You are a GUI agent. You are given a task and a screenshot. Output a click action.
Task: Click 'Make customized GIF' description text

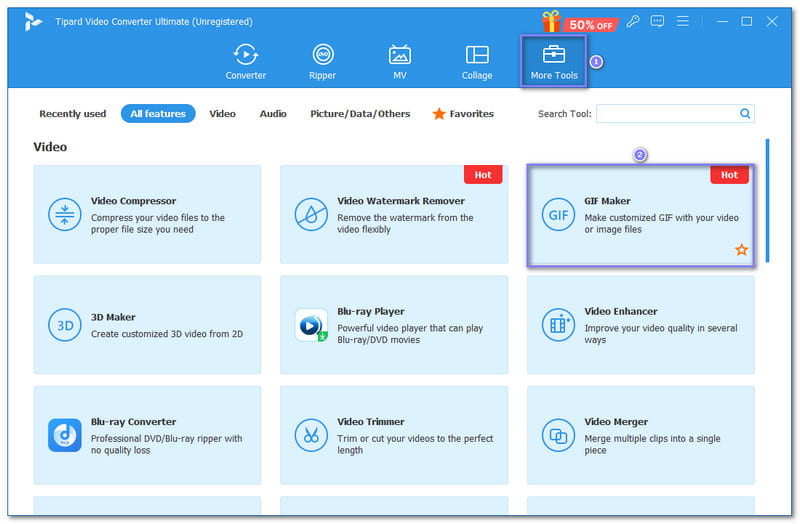[661, 223]
